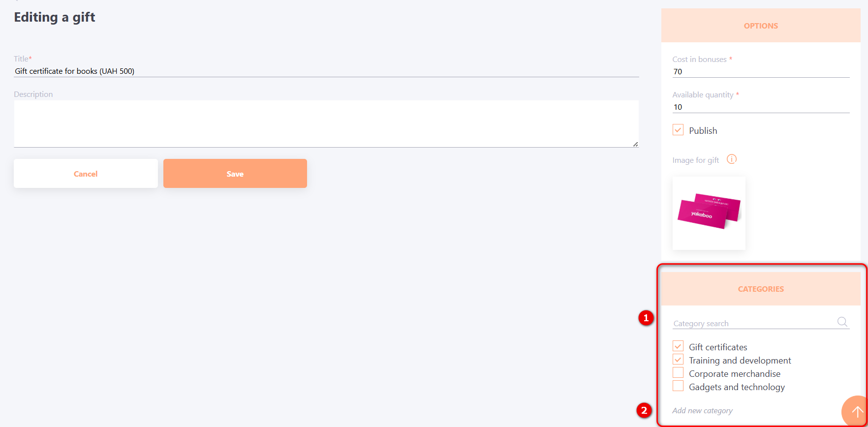Click the Description box resize handle
Image resolution: width=868 pixels, height=427 pixels.
click(635, 144)
